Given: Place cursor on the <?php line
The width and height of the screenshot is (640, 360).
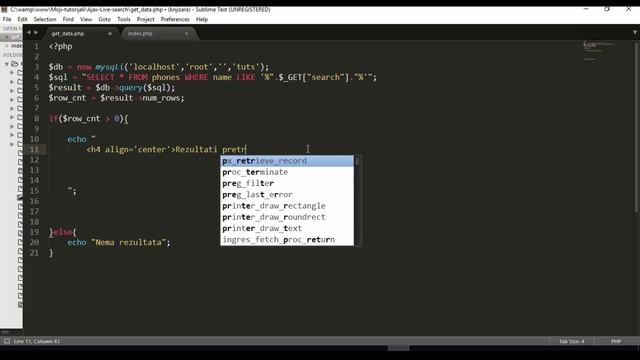Looking at the screenshot, I should click(60, 46).
